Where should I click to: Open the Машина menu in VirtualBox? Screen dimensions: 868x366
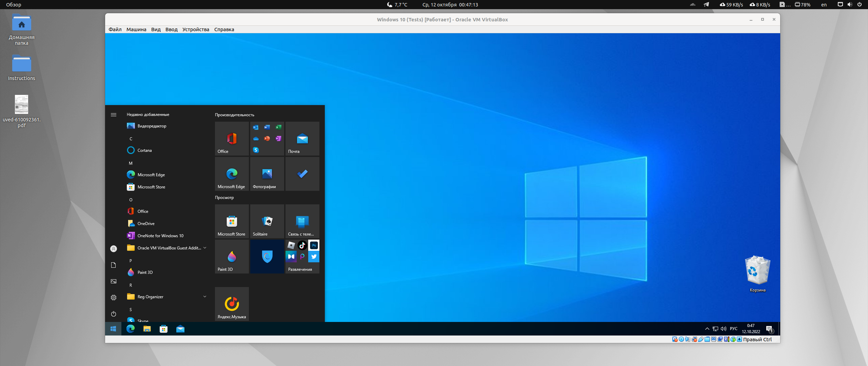[x=136, y=29]
